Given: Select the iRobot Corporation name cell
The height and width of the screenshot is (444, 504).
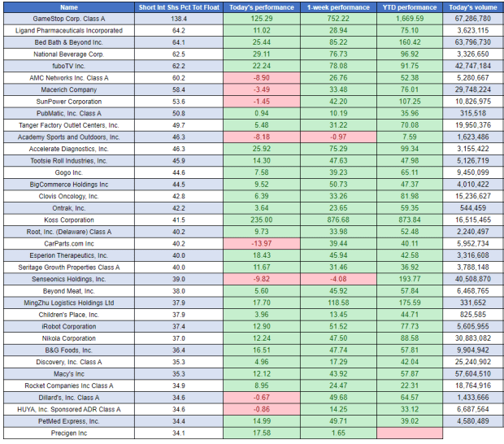Looking at the screenshot, I should coord(69,327).
